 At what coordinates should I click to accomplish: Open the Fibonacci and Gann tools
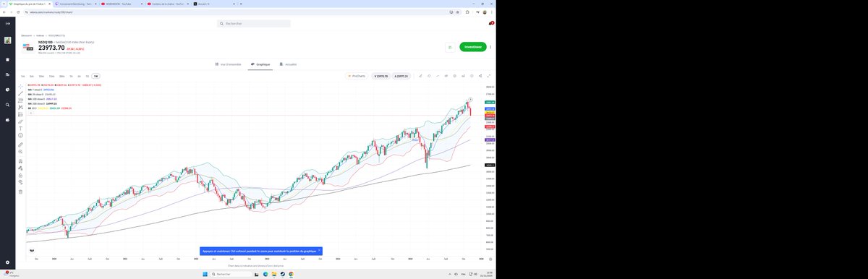click(20, 100)
